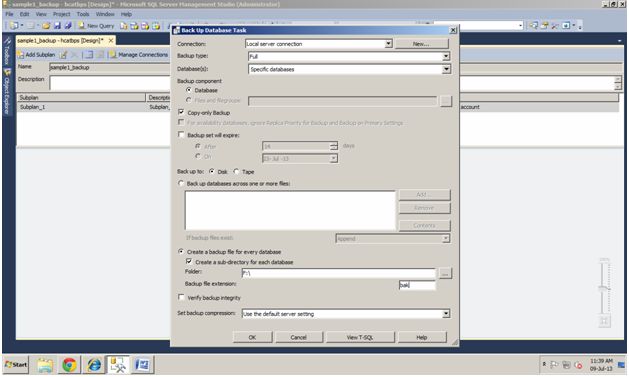The height and width of the screenshot is (377, 629).
Task: Uncheck the Copy-only Backup checkbox
Action: (x=181, y=112)
